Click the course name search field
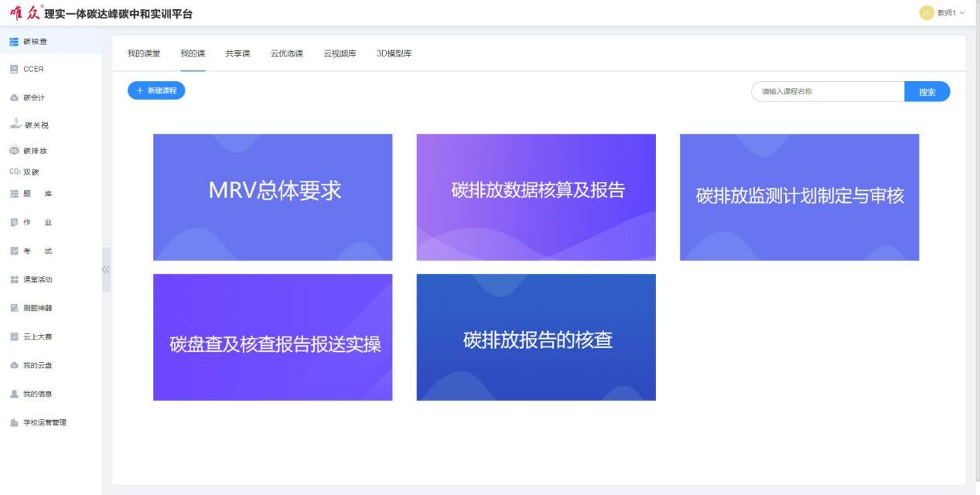980x495 pixels. click(828, 91)
